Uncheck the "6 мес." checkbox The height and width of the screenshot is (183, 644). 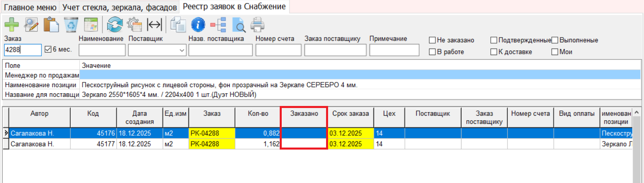[48, 49]
